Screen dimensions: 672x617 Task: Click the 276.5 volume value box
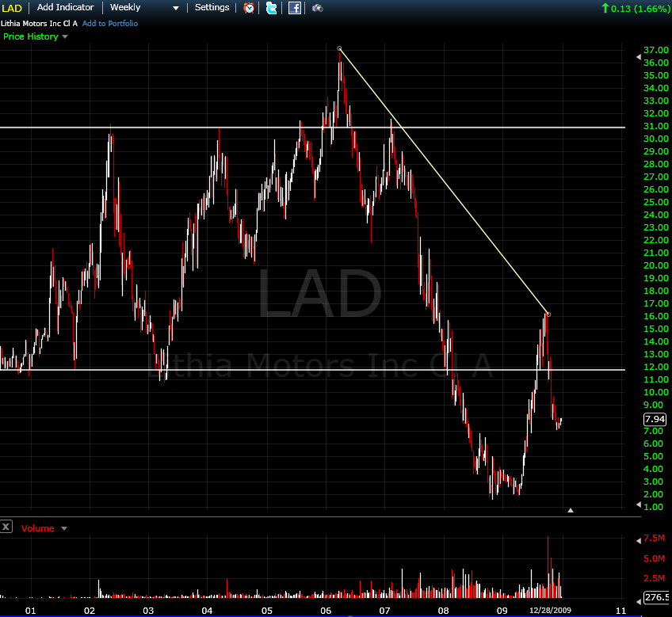point(657,597)
